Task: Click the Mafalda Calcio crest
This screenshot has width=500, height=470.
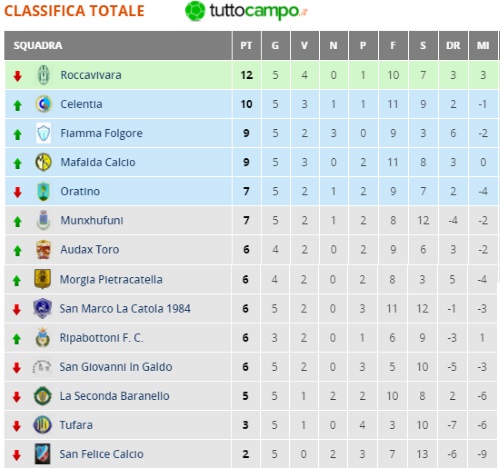Action: point(43,162)
